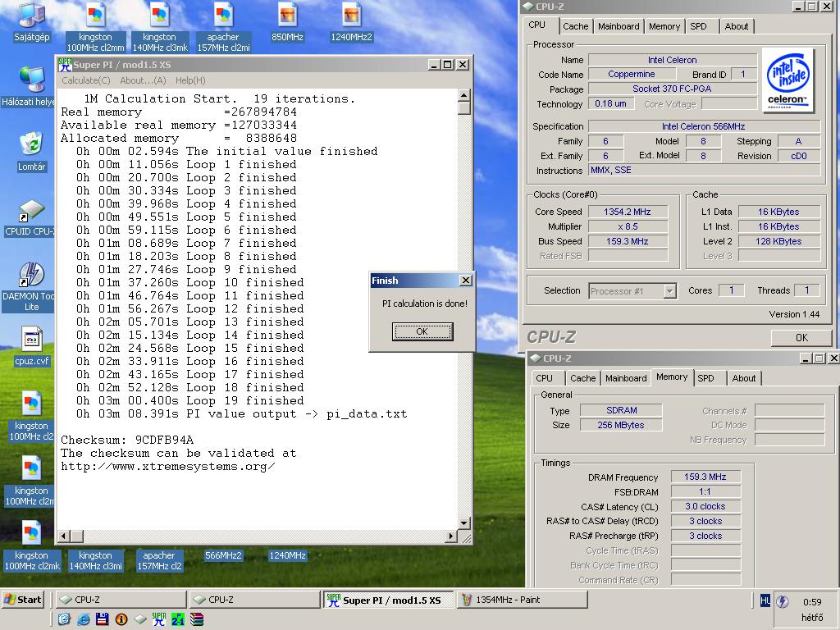Switch to the 1354MHz - Paint taskbar window

(x=523, y=600)
